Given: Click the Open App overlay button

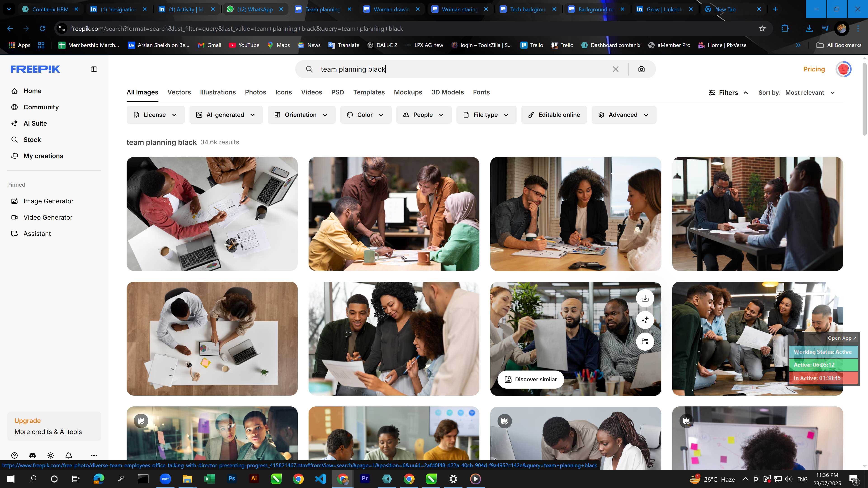Looking at the screenshot, I should point(842,338).
